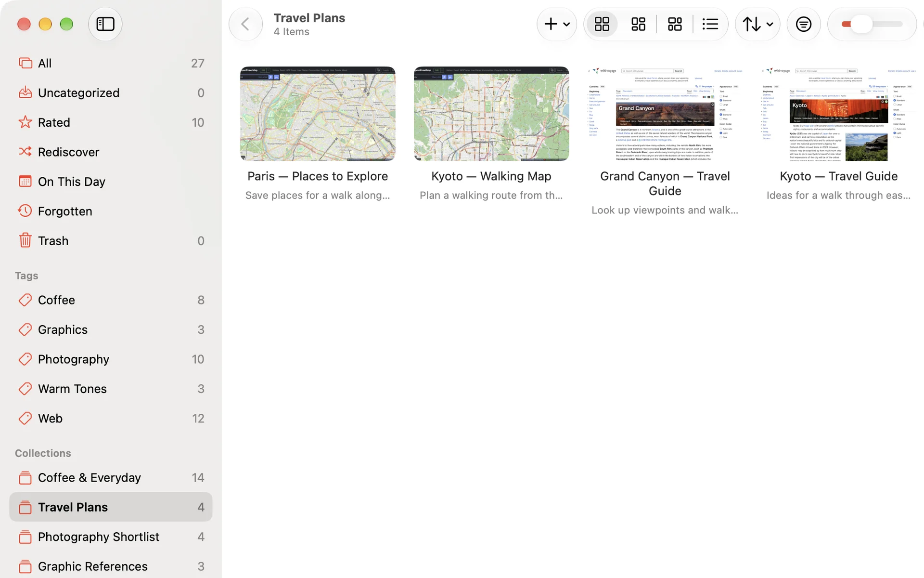Open Coffee & Everyday collection

point(111,477)
